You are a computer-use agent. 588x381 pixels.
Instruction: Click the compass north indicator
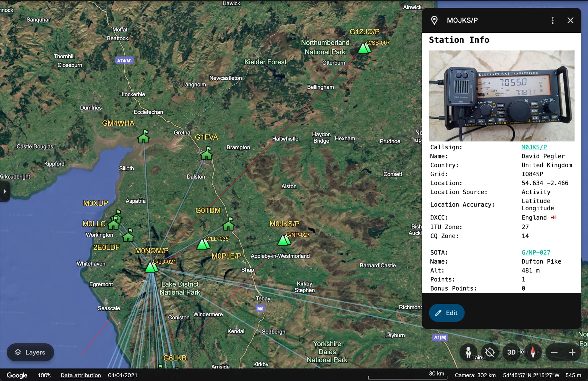[533, 352]
